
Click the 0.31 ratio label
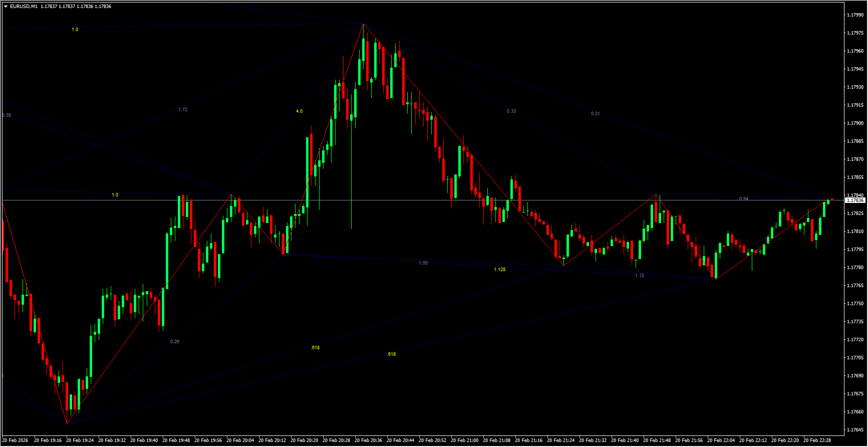click(595, 114)
